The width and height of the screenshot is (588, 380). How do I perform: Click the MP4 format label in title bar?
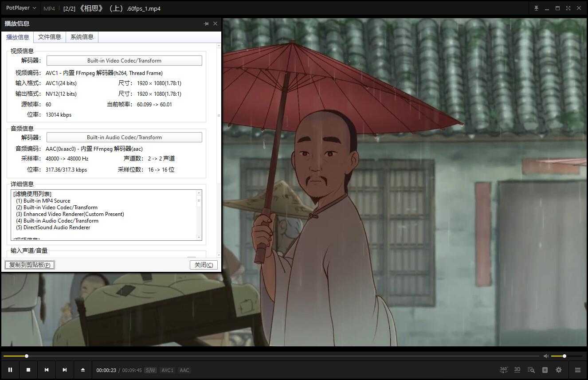click(x=49, y=8)
